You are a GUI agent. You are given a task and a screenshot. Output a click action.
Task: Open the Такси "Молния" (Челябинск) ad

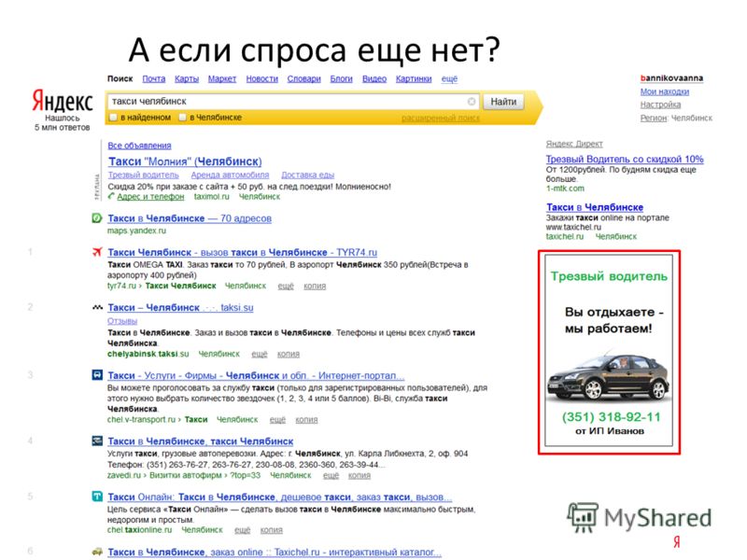tap(185, 161)
